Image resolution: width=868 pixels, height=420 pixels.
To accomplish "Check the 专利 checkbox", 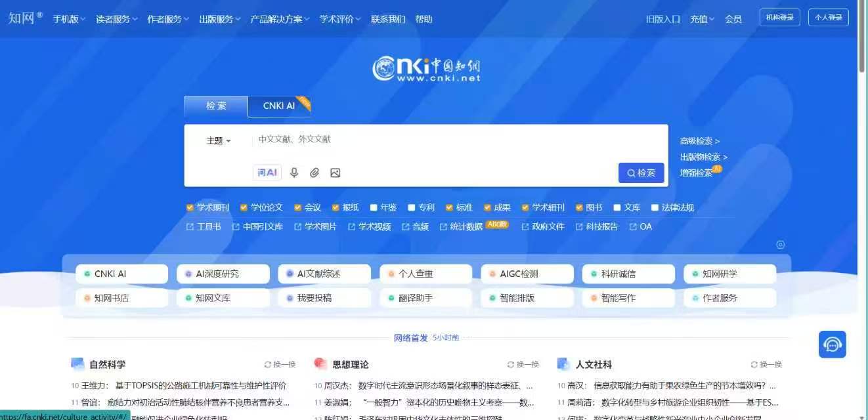I will tap(412, 207).
